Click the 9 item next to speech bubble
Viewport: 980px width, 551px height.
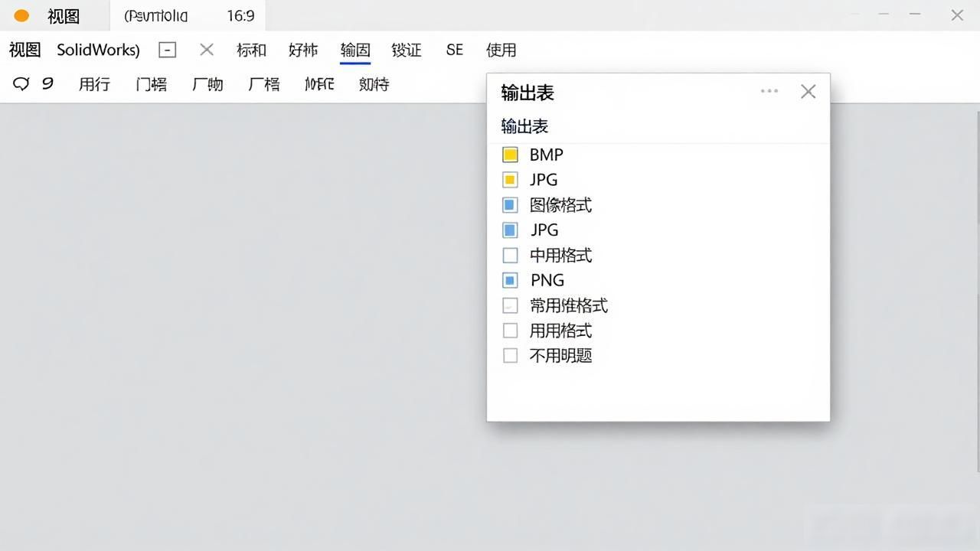[47, 84]
